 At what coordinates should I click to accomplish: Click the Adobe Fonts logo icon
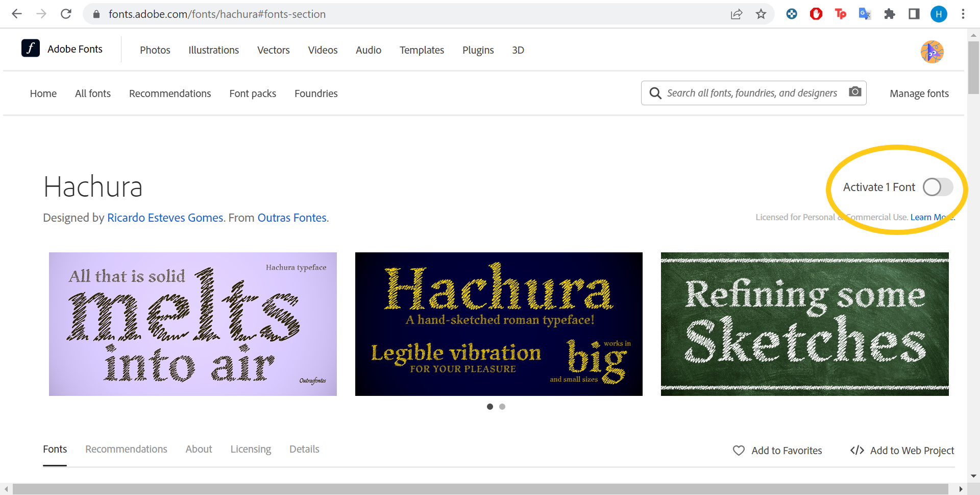tap(31, 48)
